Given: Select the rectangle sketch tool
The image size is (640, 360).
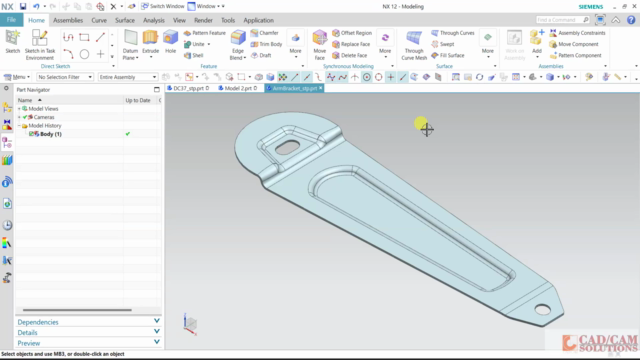Looking at the screenshot, I should (84, 38).
